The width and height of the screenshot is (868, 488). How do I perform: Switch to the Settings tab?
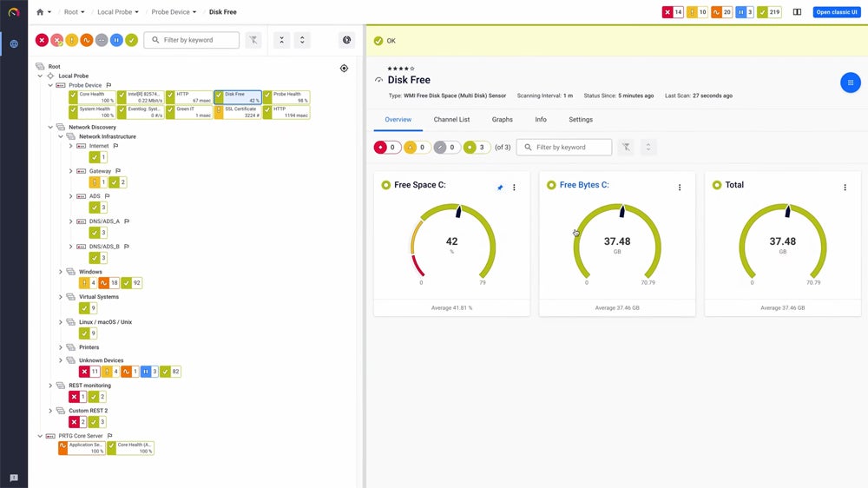point(581,120)
